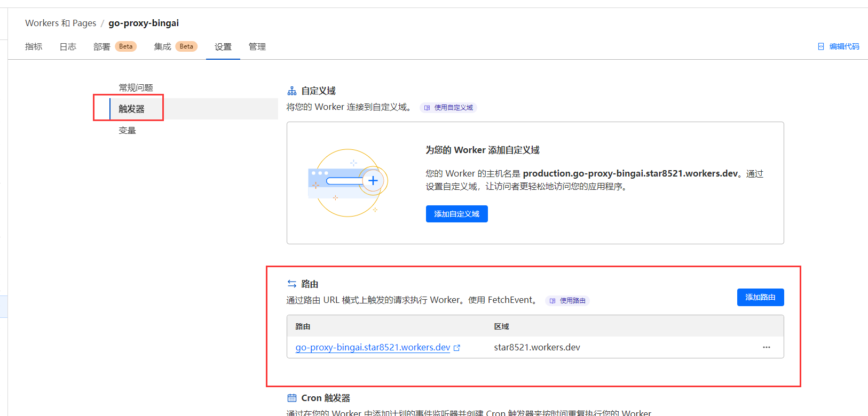Click the Workers 和 Pages breadcrumb
The image size is (868, 416).
click(60, 23)
